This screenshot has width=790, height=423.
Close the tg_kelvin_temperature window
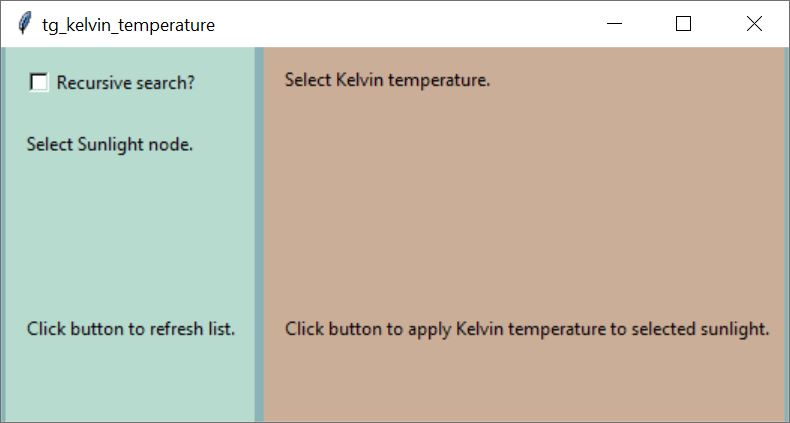[x=754, y=24]
